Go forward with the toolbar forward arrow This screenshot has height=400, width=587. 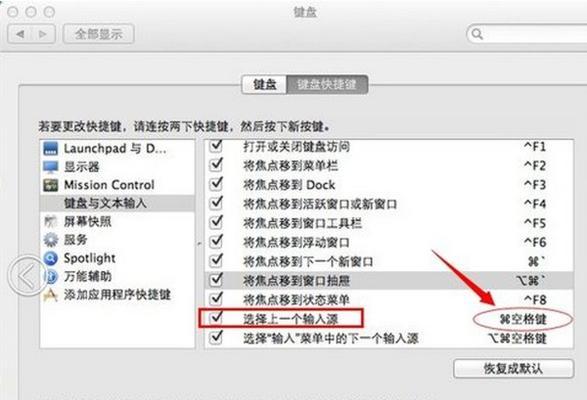(43, 34)
